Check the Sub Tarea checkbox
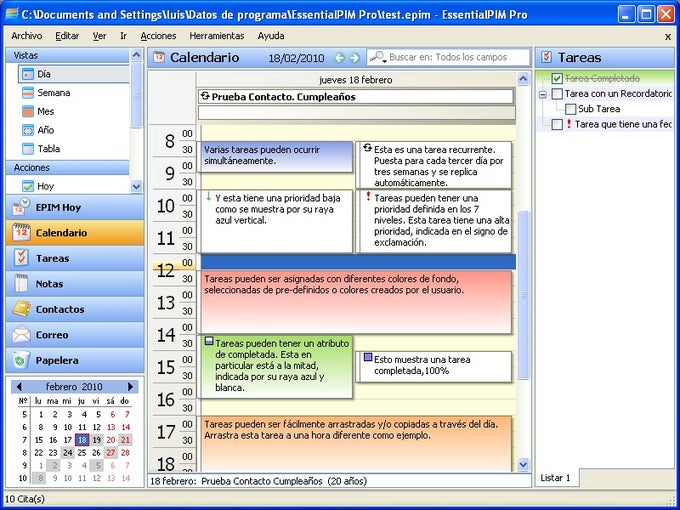 (571, 109)
